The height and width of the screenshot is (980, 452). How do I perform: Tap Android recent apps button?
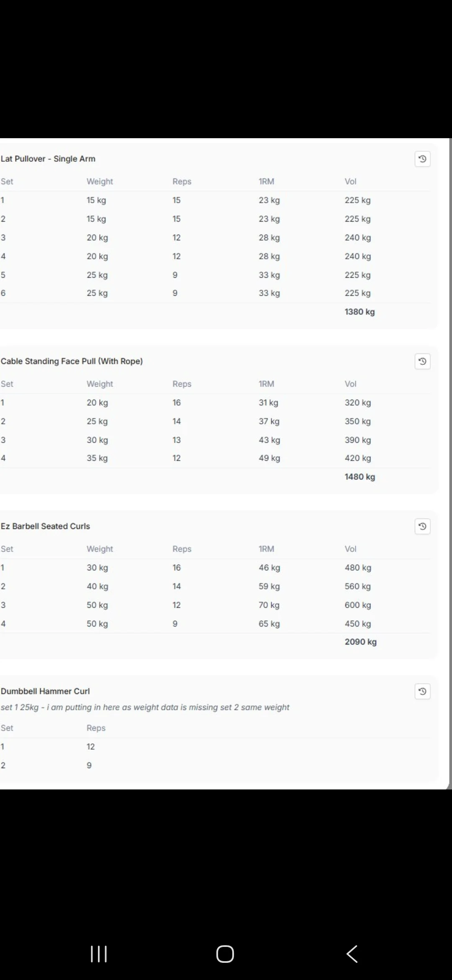point(99,954)
